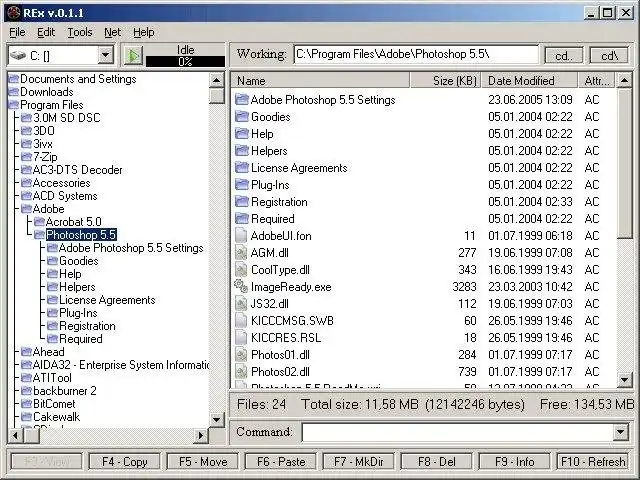Image resolution: width=640 pixels, height=480 pixels.
Task: Click the Cakewalk folder icon in tree
Action: pos(27,417)
